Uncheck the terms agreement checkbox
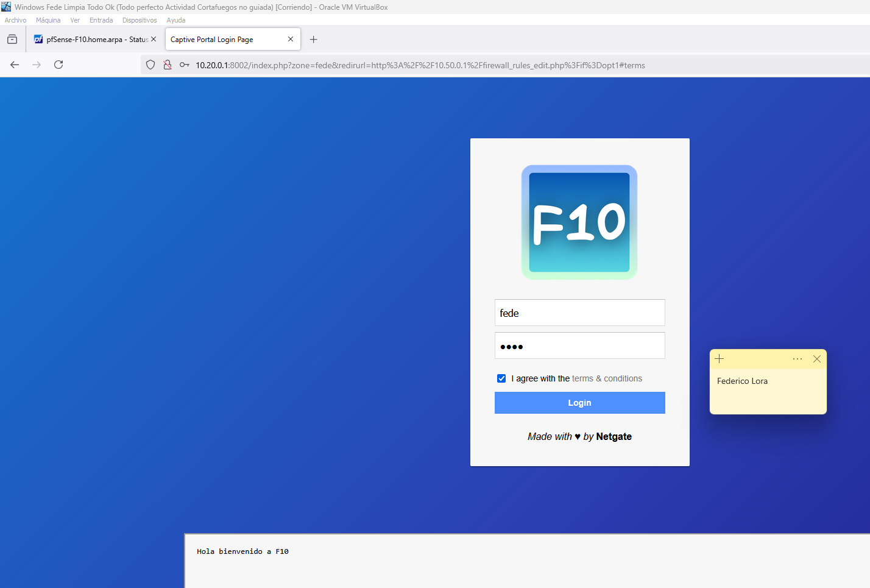The height and width of the screenshot is (588, 870). pos(501,378)
